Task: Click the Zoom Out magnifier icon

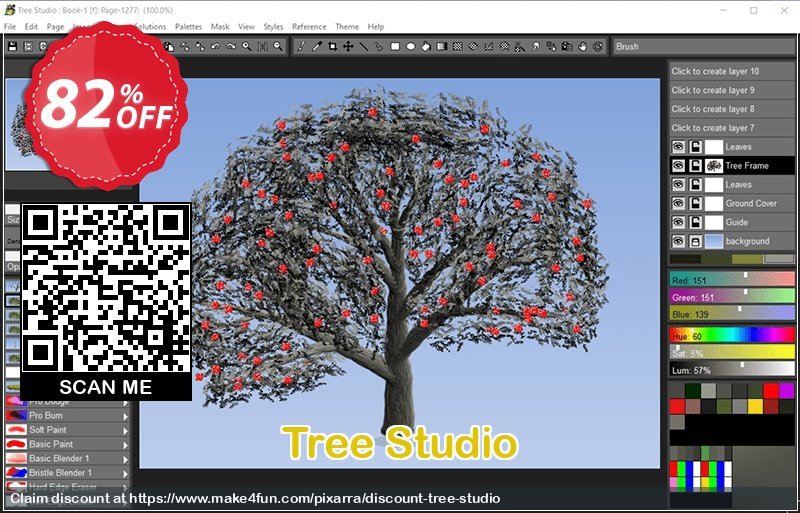Action: pyautogui.click(x=278, y=46)
